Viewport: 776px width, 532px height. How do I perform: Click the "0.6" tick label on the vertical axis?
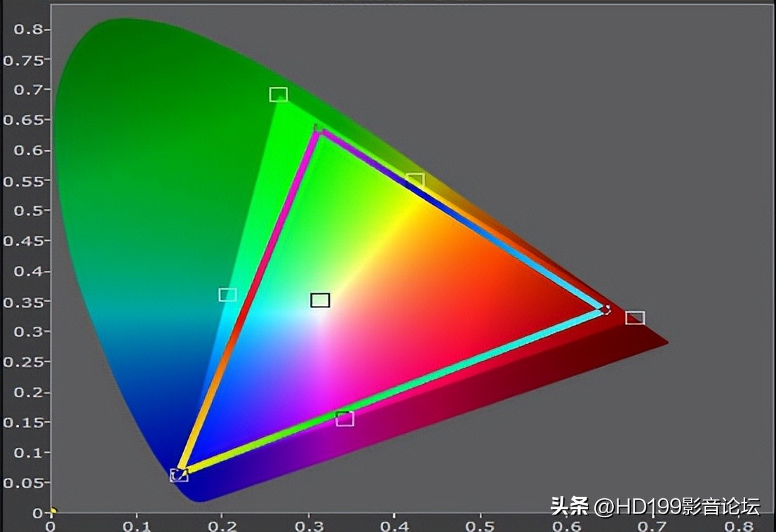pos(29,150)
